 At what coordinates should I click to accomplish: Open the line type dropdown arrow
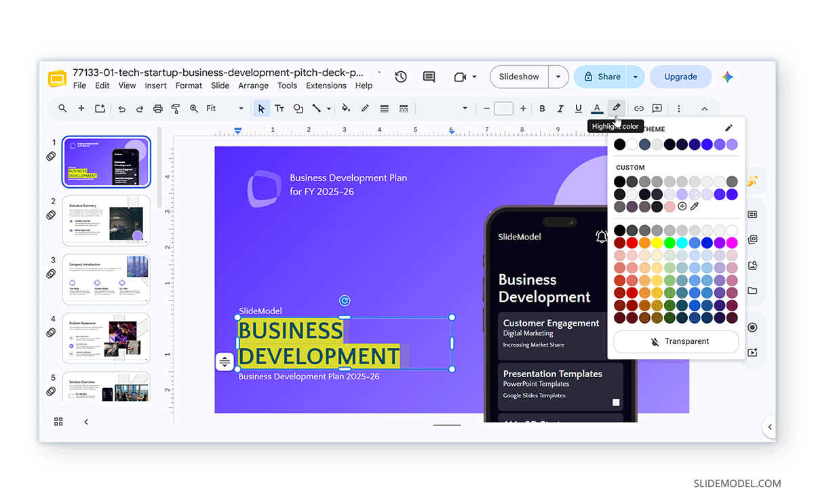329,109
